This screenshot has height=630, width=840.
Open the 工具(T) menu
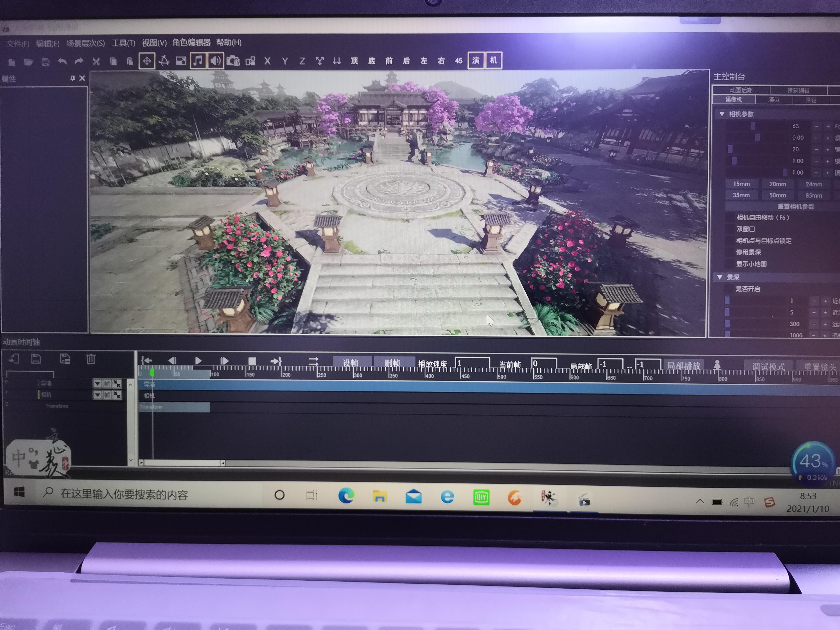123,43
